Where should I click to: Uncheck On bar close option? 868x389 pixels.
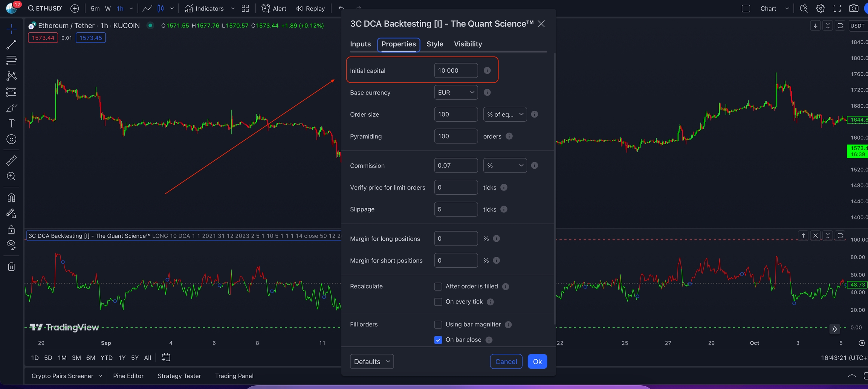[438, 340]
